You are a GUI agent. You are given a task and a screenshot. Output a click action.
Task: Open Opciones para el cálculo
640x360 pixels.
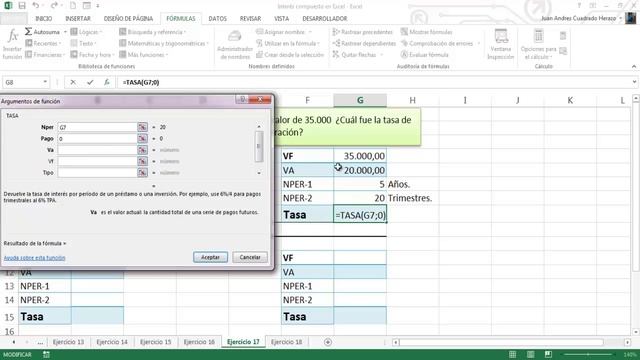538,44
